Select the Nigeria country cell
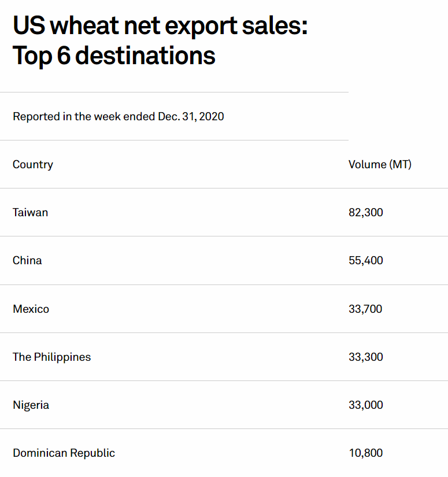This screenshot has height=477, width=448. pyautogui.click(x=31, y=405)
